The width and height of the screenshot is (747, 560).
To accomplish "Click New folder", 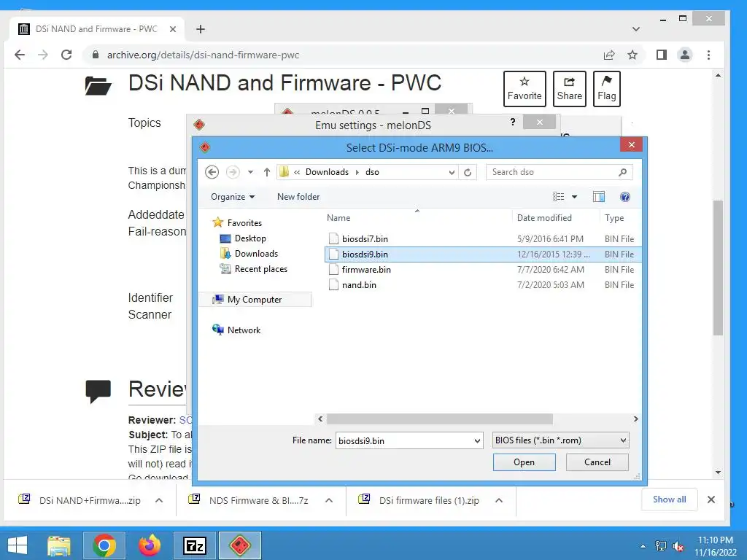I will (x=298, y=197).
